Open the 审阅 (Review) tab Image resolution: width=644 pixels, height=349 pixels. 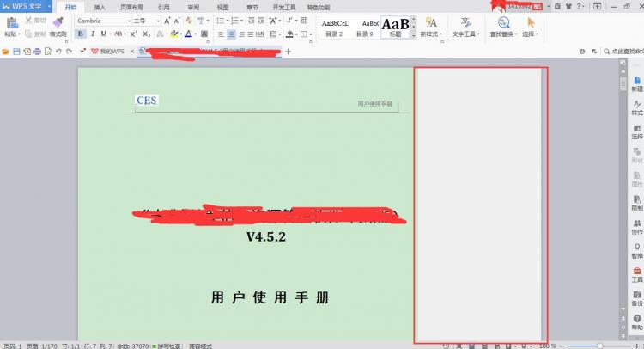[193, 7]
